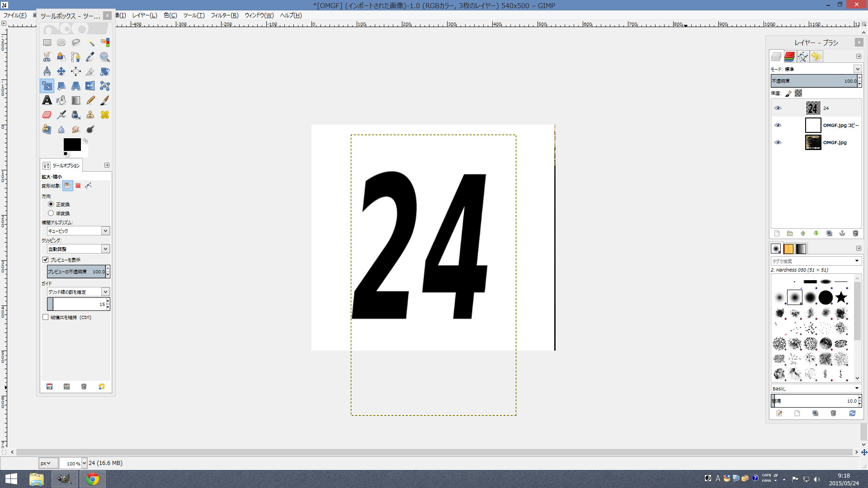Delete layer using trash icon
Screen dimensions: 868x488
855,234
